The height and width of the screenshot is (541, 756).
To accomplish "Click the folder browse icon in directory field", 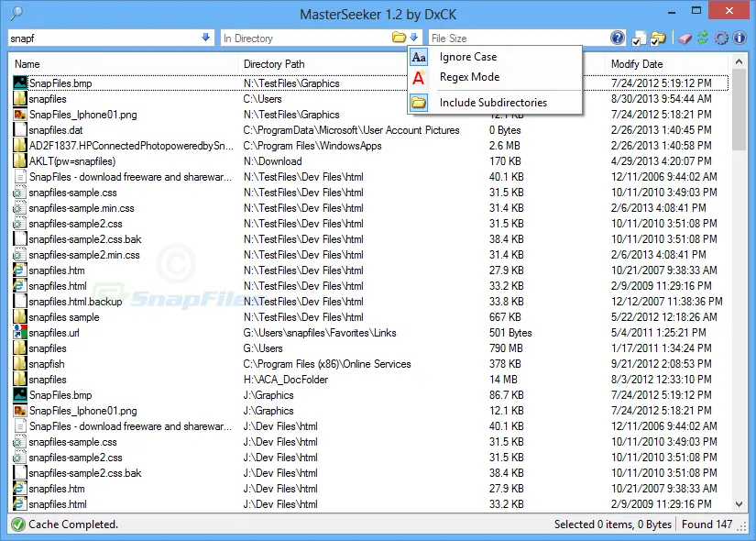I will click(398, 38).
